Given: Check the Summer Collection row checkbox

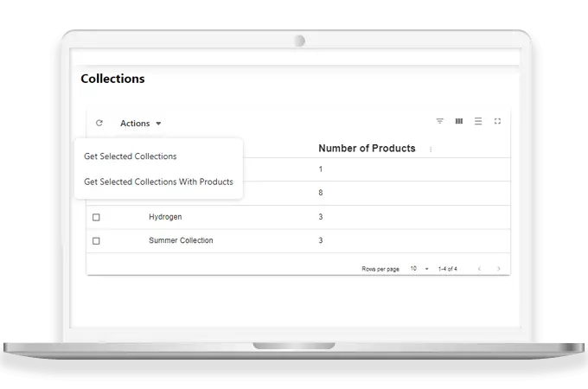Looking at the screenshot, I should (x=96, y=240).
